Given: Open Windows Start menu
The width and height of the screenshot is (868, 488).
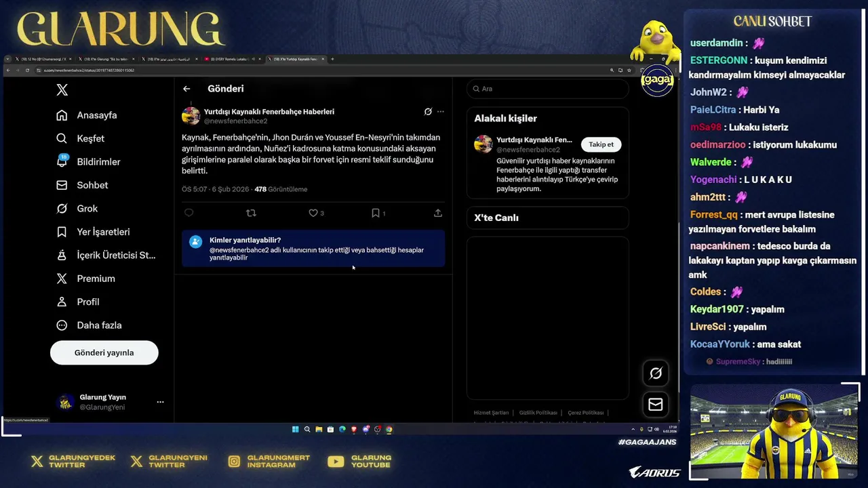Looking at the screenshot, I should point(295,429).
